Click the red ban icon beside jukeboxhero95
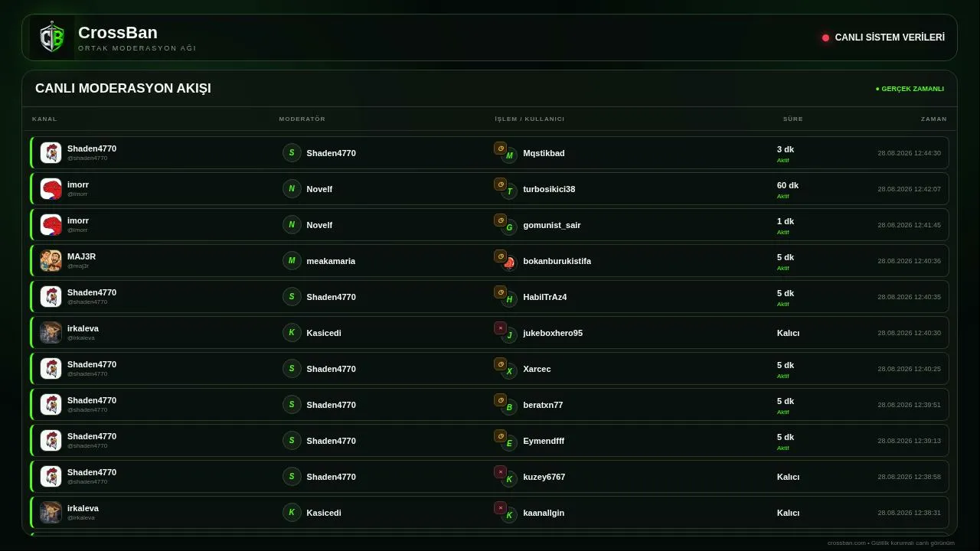Image resolution: width=980 pixels, height=551 pixels. pos(500,328)
